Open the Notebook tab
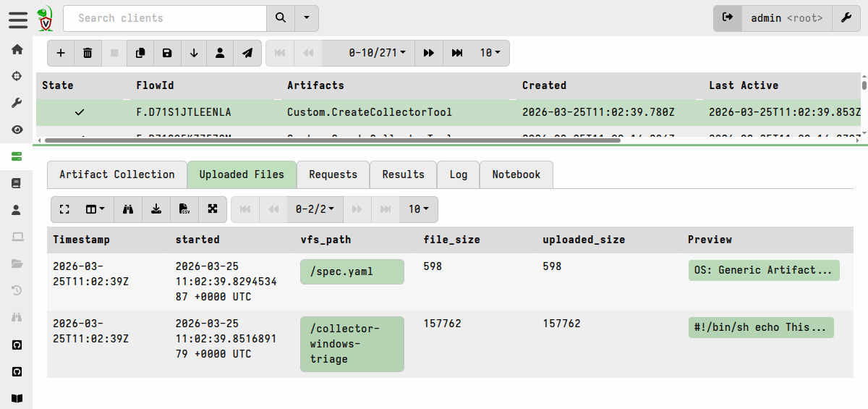Viewport: 868px width, 409px height. 516,174
